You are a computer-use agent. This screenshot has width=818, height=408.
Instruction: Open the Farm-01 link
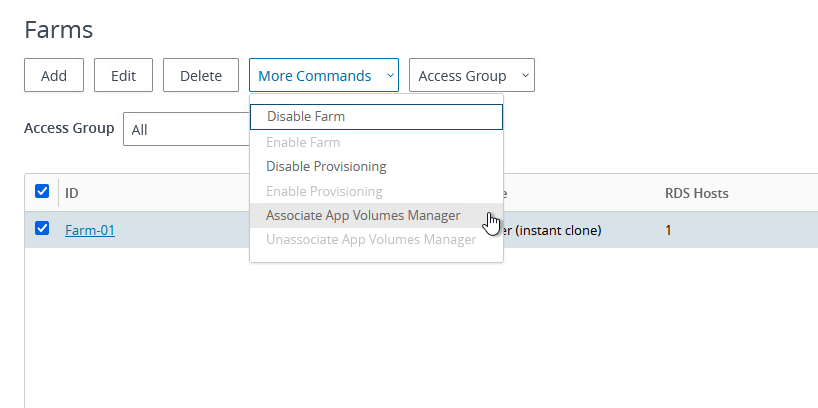(x=90, y=230)
